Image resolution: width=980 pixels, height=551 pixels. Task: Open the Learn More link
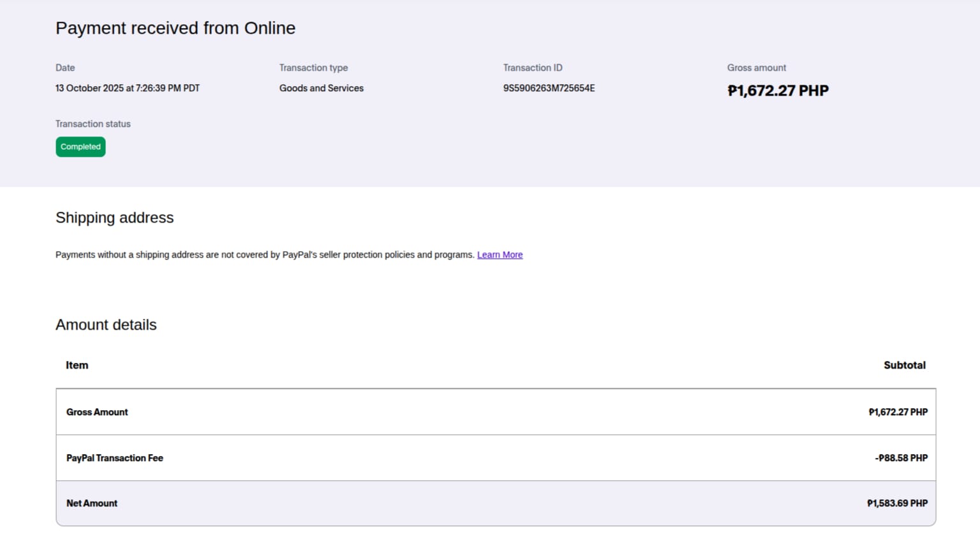(x=500, y=254)
